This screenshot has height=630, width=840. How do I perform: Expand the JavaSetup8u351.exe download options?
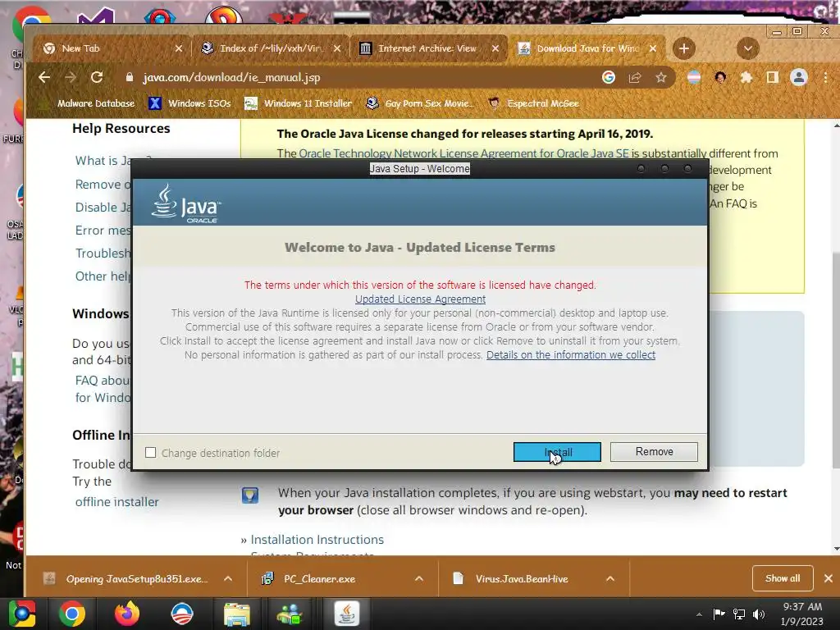point(228,578)
